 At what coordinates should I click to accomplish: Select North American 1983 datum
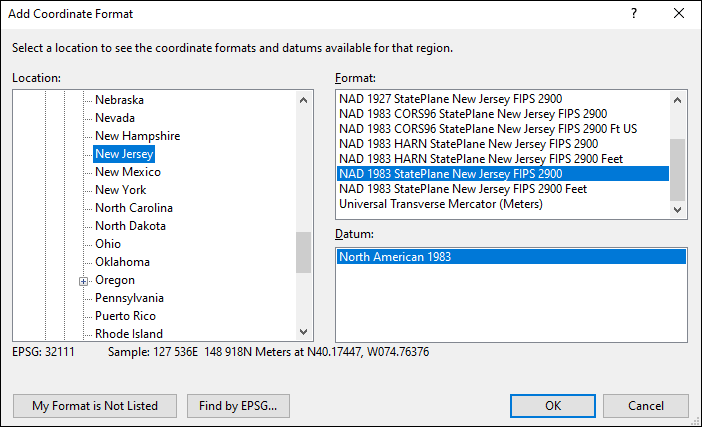click(511, 256)
